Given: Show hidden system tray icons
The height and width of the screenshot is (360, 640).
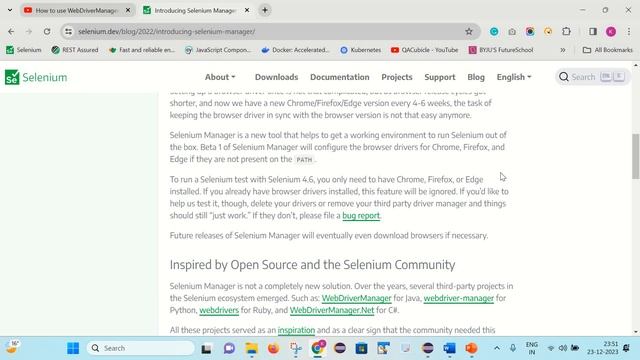Looking at the screenshot, I should point(497,348).
